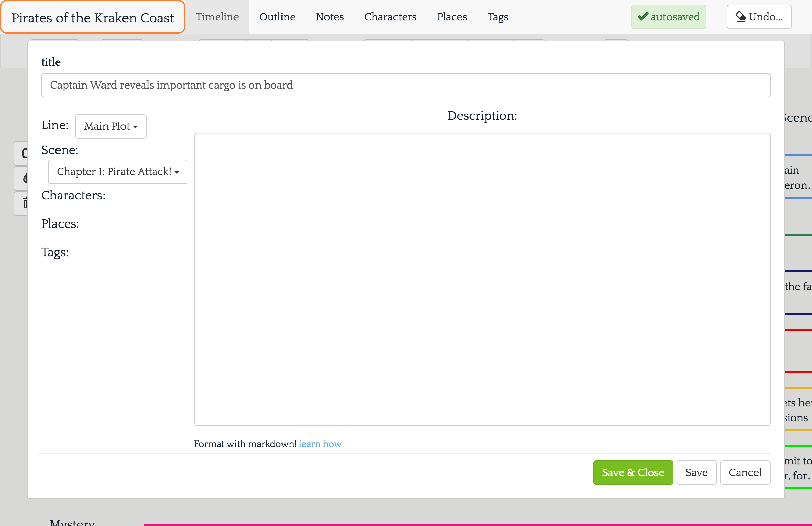Click the Undo eraser icon button
The width and height of the screenshot is (812, 526).
[759, 17]
